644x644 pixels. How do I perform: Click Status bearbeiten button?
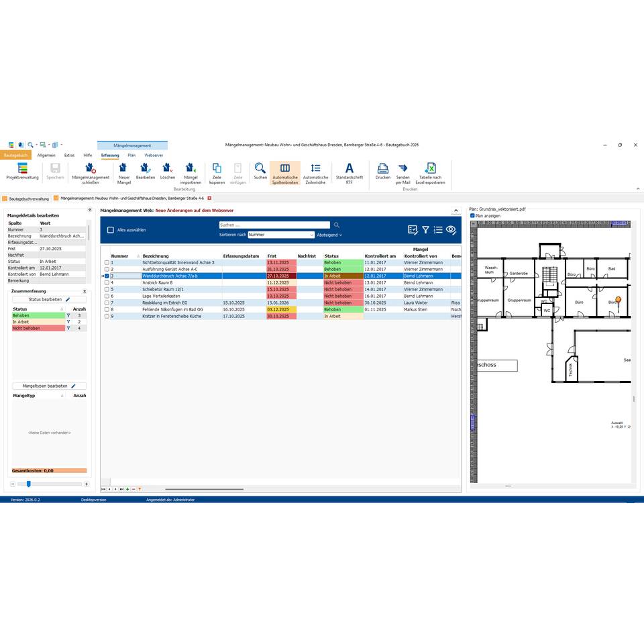tap(49, 299)
